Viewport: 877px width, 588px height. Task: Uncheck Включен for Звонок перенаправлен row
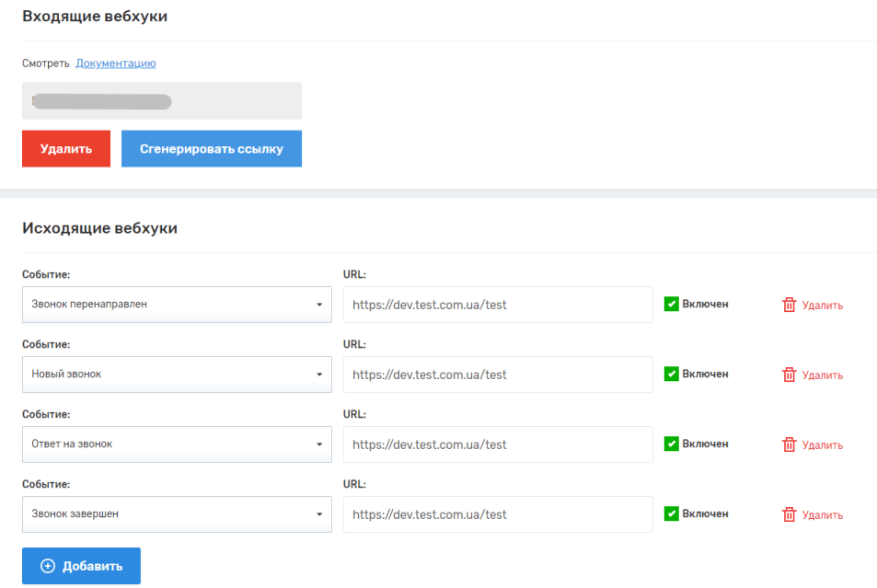point(672,304)
